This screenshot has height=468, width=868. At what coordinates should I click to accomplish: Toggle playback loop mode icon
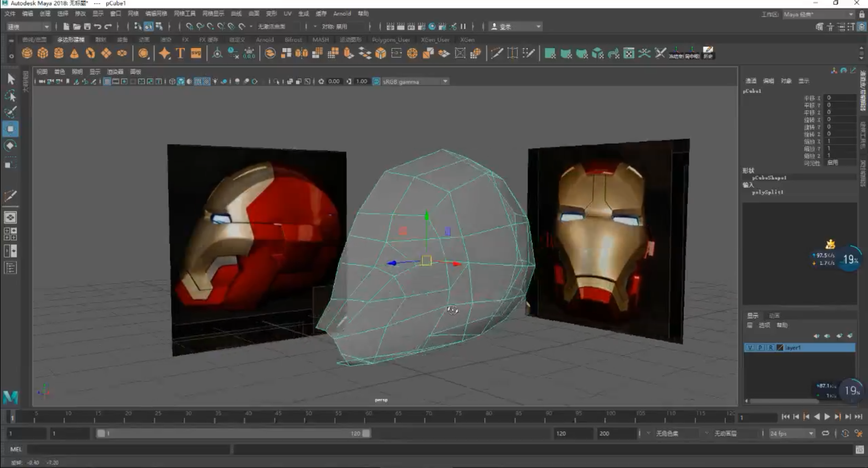825,433
